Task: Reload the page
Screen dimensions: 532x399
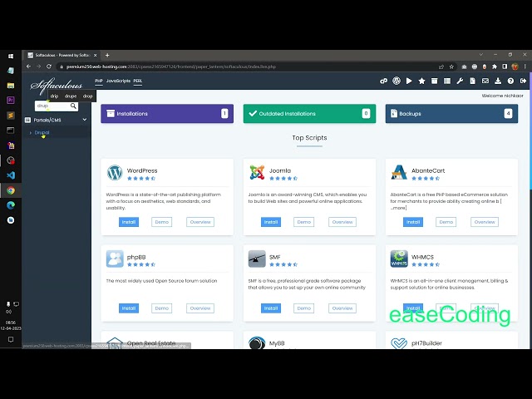Action: click(49, 66)
